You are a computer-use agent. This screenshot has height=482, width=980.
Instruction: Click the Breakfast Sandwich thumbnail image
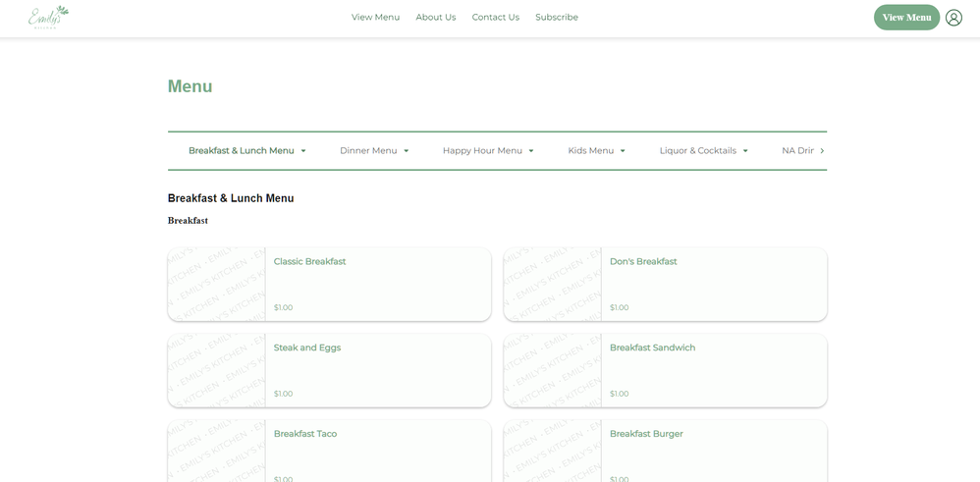point(552,370)
